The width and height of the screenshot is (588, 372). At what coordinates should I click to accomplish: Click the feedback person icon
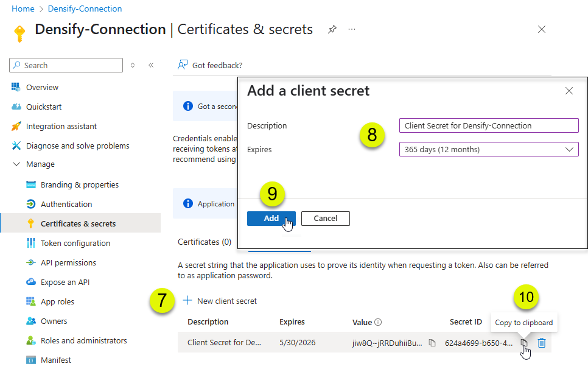tap(182, 65)
